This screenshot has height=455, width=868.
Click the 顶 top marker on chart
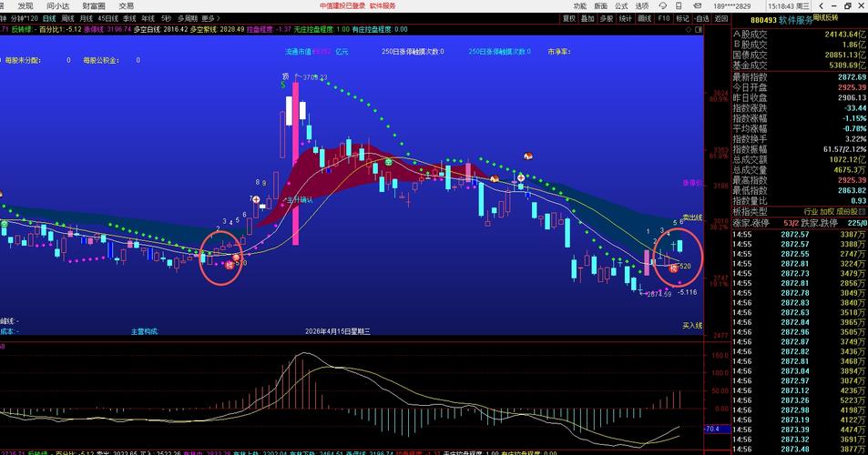click(286, 76)
